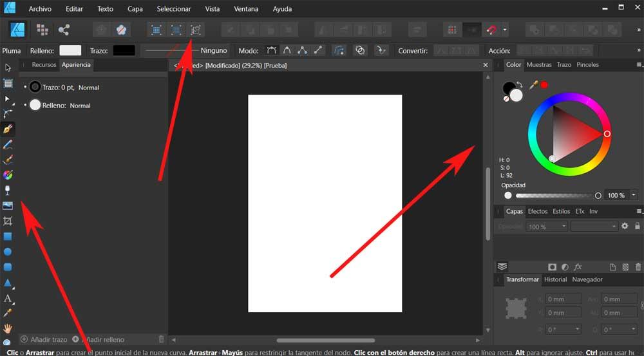Select the Rectangle tool
644x356 pixels.
point(8,236)
